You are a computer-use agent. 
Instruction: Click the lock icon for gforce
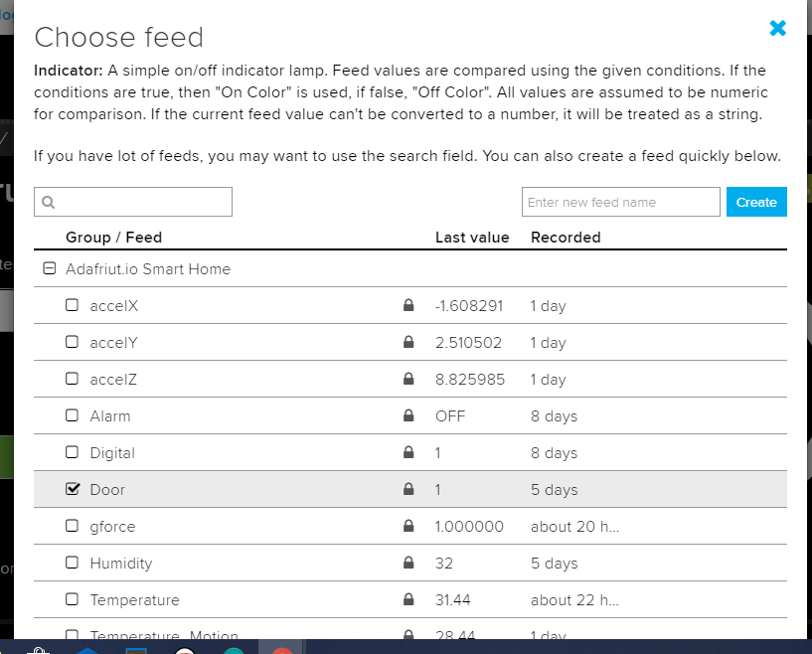[408, 527]
